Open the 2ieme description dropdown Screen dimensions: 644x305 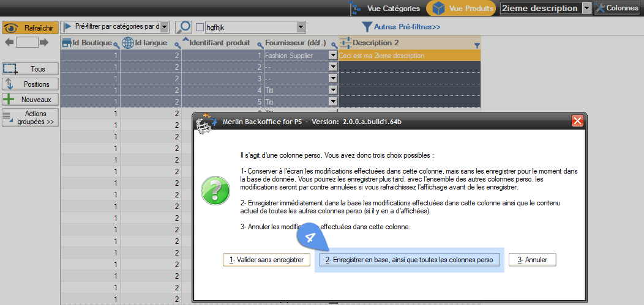(x=586, y=8)
